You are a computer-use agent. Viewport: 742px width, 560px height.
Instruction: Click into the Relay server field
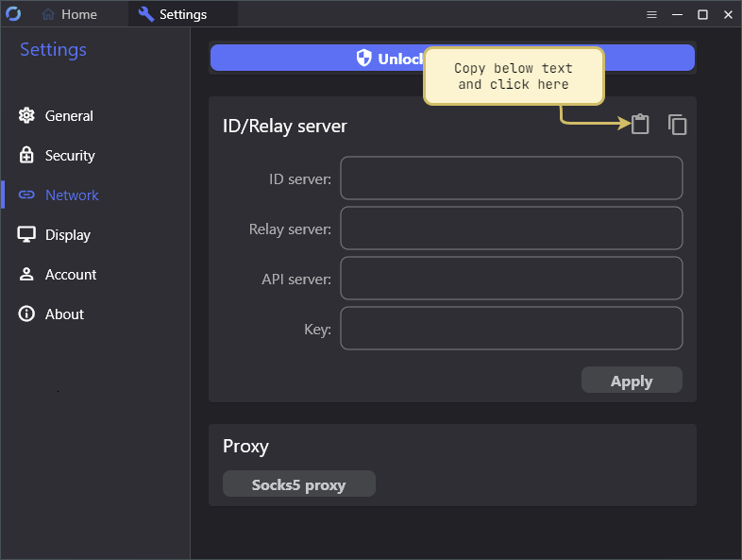pyautogui.click(x=511, y=228)
